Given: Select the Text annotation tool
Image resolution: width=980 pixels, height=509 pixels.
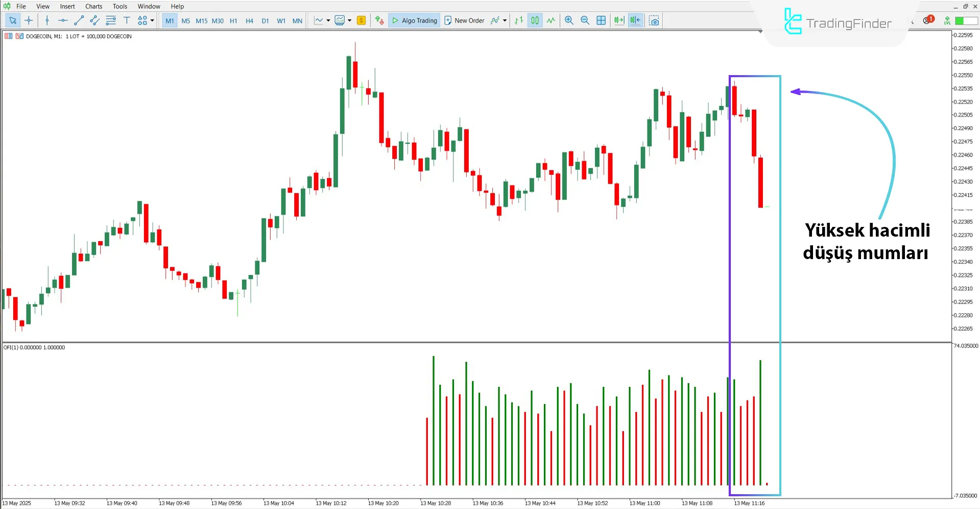Looking at the screenshot, I should (x=127, y=20).
